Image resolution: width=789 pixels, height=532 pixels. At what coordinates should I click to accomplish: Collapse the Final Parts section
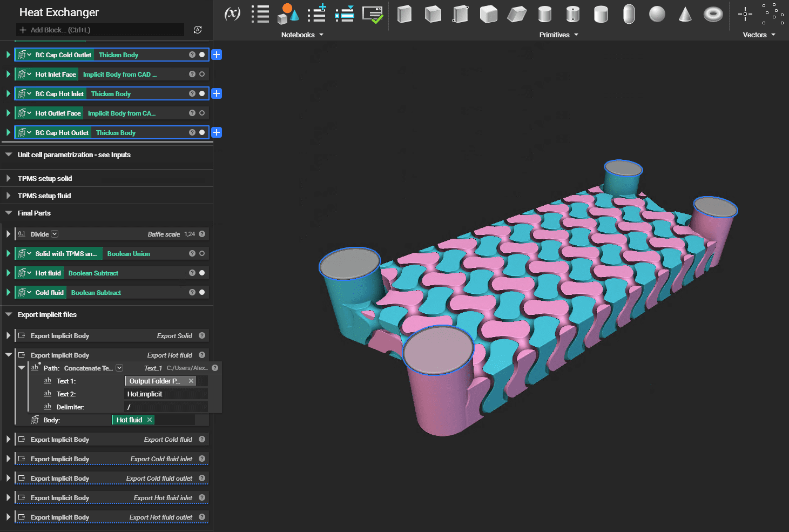(9, 213)
